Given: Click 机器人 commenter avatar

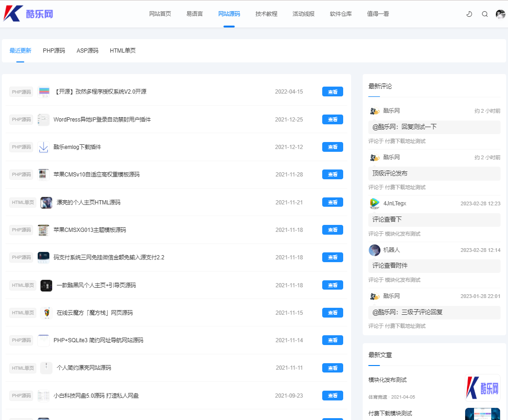Looking at the screenshot, I should [374, 250].
